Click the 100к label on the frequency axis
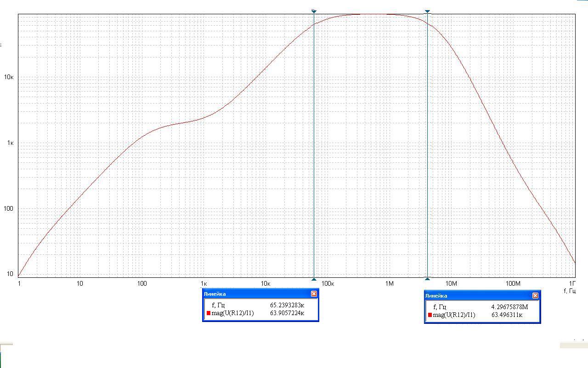 pyautogui.click(x=328, y=283)
